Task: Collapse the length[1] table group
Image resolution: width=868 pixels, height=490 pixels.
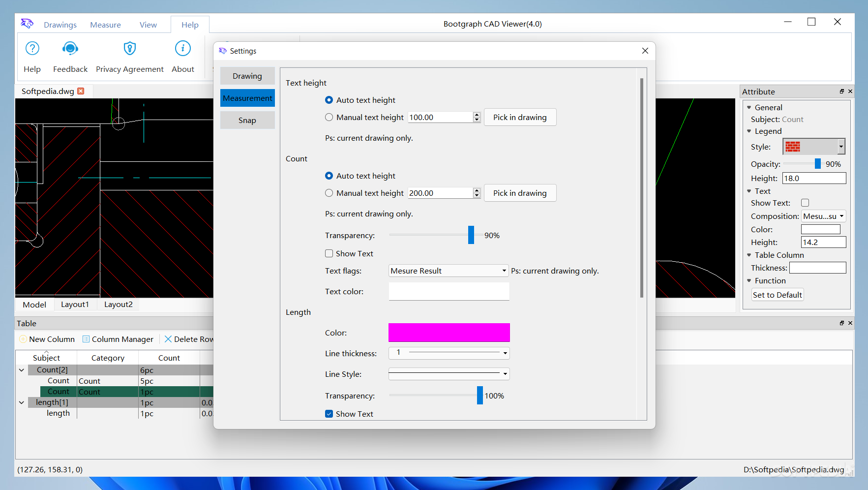Action: click(22, 402)
